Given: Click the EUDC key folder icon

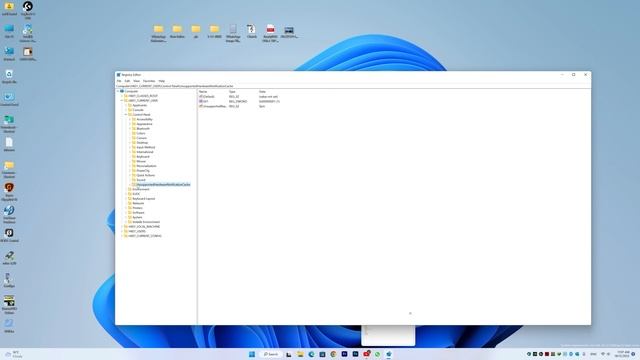Looking at the screenshot, I should pos(130,194).
